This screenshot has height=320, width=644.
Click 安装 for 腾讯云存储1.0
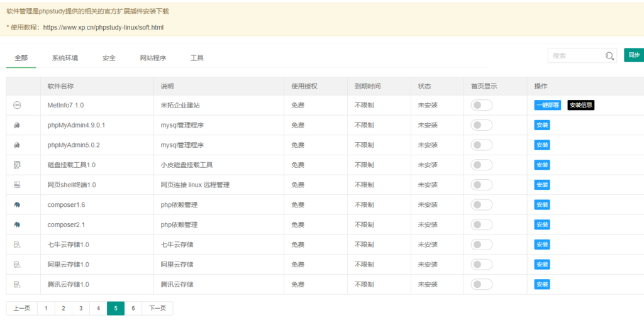tap(542, 284)
